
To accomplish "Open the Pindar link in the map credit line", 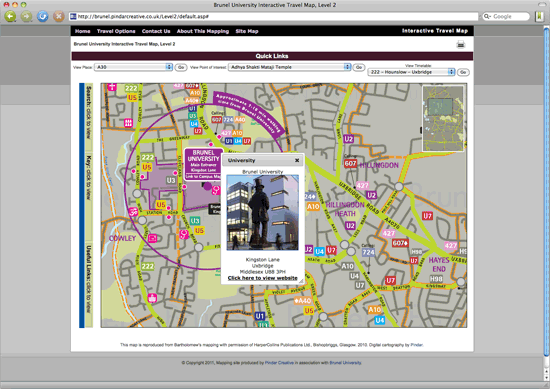I will click(416, 345).
